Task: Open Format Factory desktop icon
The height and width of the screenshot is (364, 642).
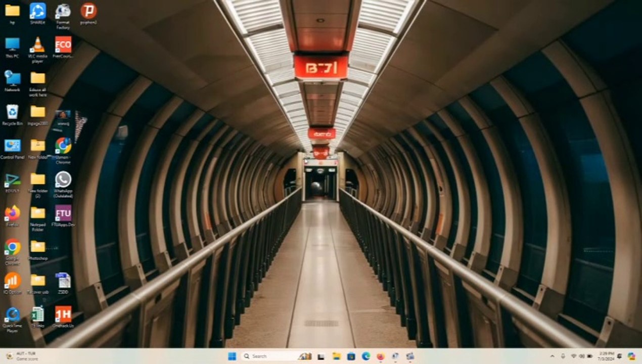Action: pos(63,15)
